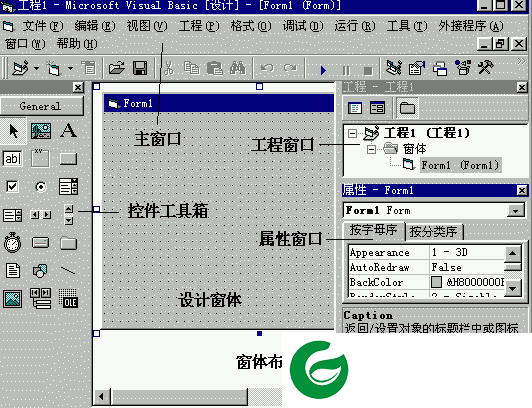Select the CommandButton control tool
Screen dimensions: 532x408
tap(69, 159)
